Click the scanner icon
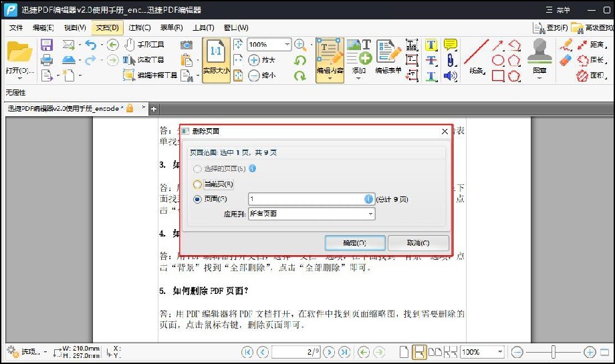615x364 pixels. [69, 60]
